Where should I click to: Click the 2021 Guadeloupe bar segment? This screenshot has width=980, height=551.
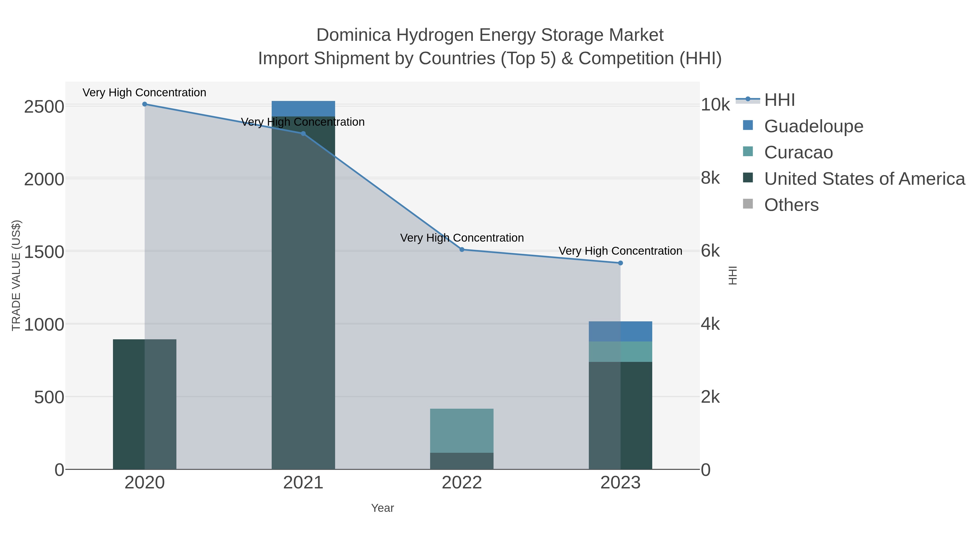click(303, 109)
